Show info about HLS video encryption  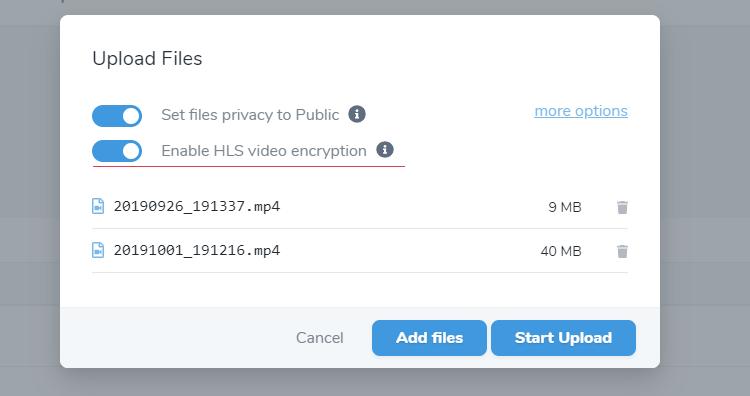pyautogui.click(x=385, y=150)
